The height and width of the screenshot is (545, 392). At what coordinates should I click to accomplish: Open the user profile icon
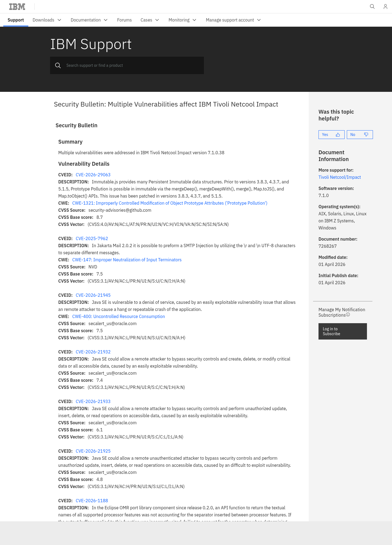tap(385, 7)
